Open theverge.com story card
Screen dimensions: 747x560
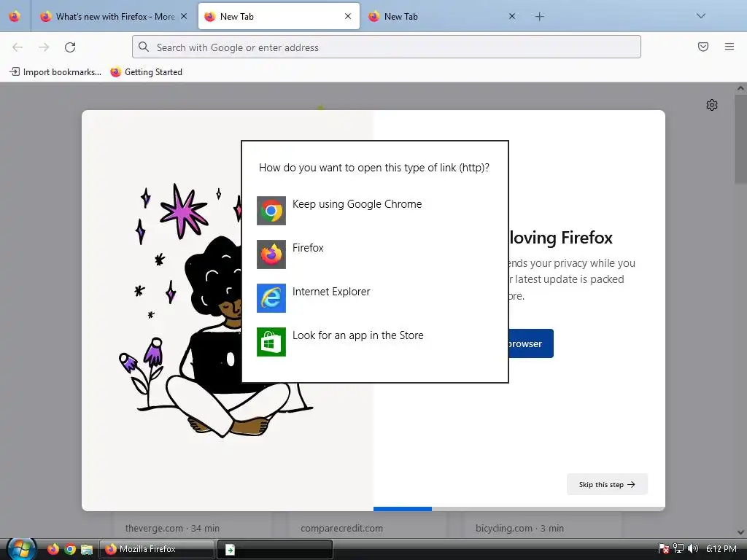click(193, 525)
